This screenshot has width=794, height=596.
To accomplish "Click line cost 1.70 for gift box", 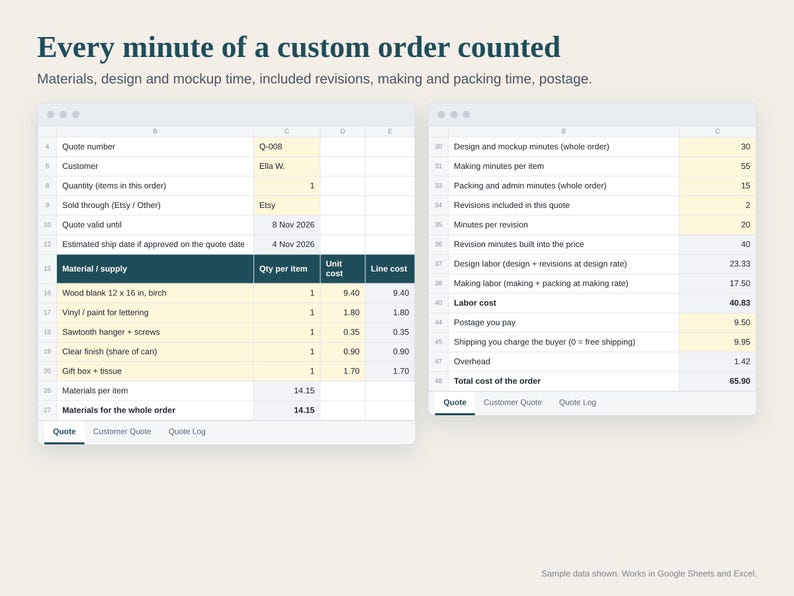I will 390,371.
